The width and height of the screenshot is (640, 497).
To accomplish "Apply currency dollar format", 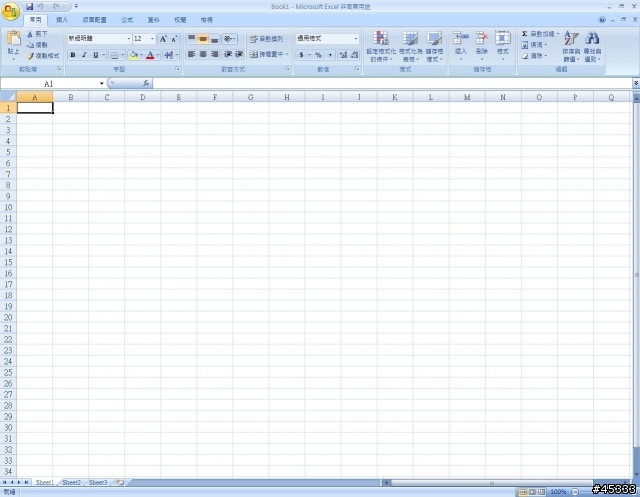I will pos(301,55).
